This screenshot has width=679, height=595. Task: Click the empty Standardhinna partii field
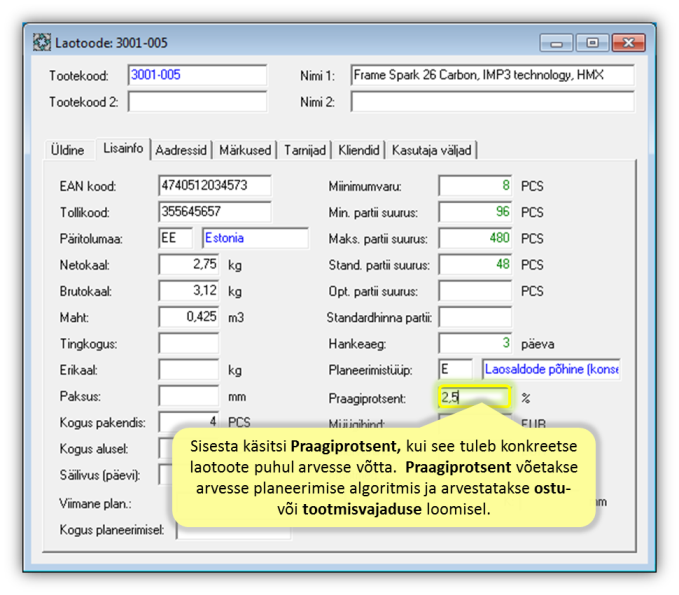(475, 317)
